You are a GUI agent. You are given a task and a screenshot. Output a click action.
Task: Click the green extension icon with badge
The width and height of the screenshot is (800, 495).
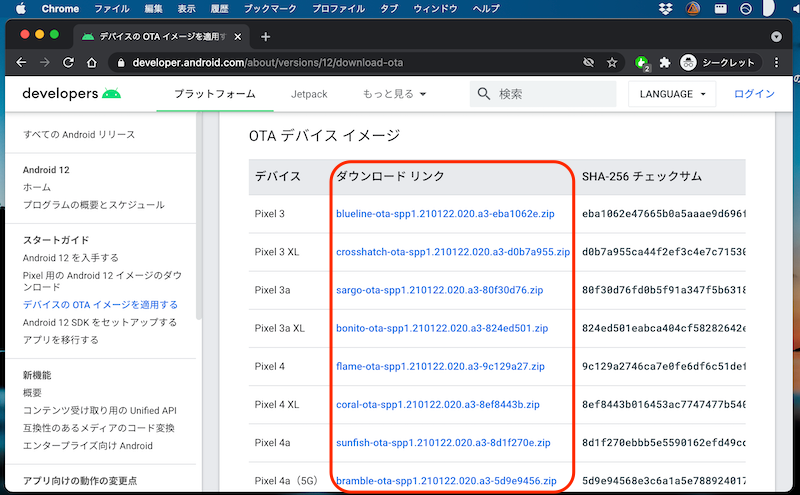point(641,62)
